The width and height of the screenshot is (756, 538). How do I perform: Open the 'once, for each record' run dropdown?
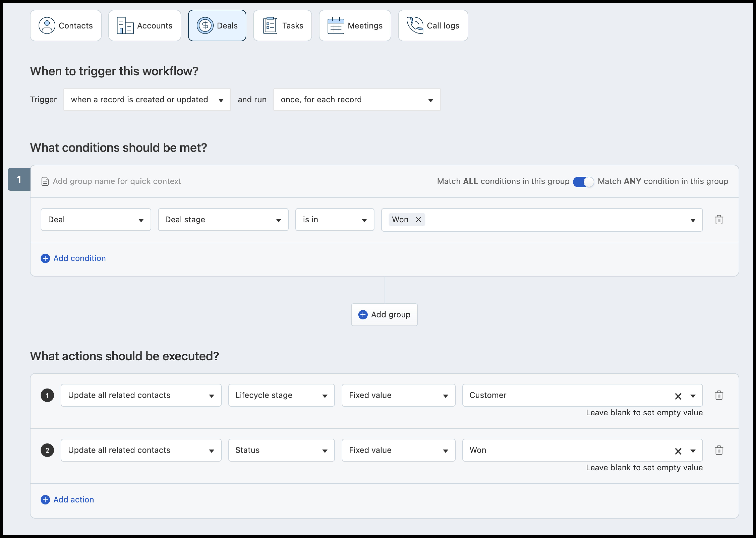357,99
